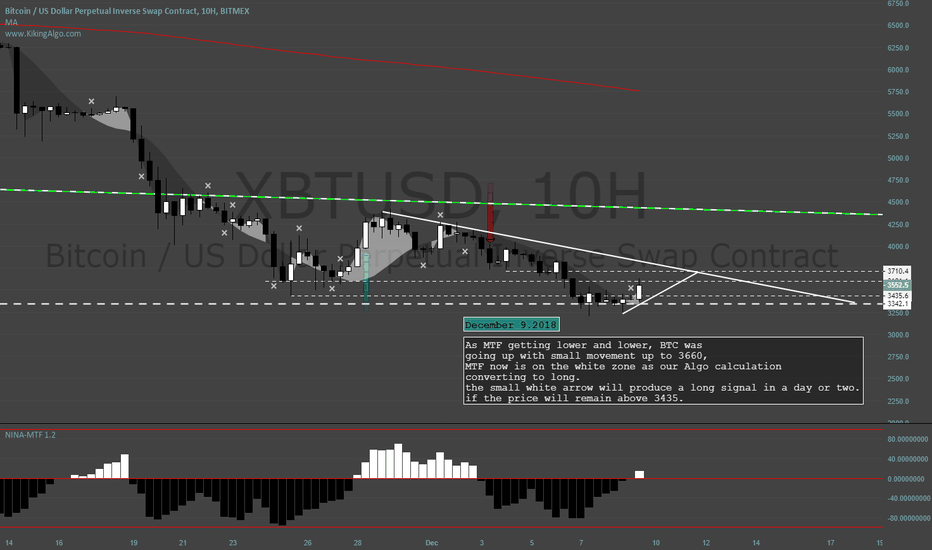Click 80.00000000 on the indicator scale
The height and width of the screenshot is (550, 932).
(x=908, y=439)
